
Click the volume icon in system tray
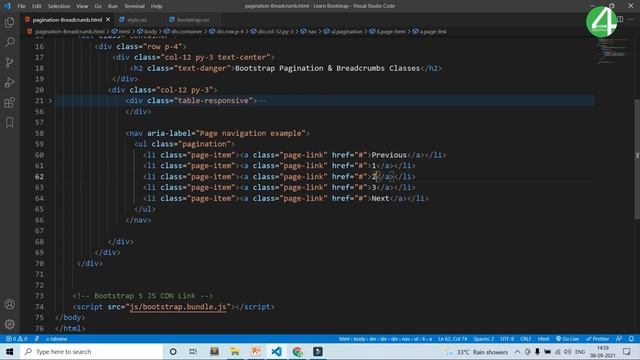coord(567,351)
